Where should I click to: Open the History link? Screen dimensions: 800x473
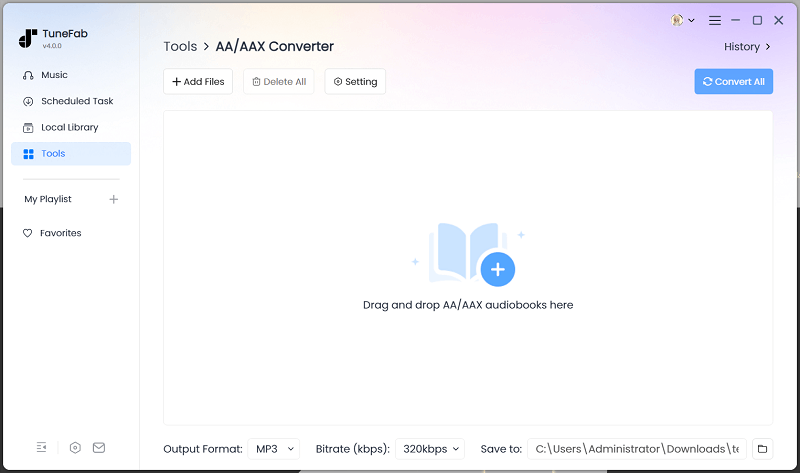(747, 47)
